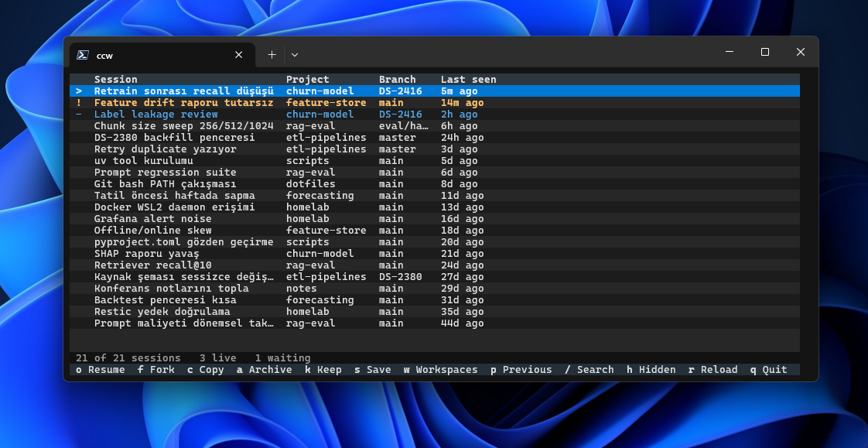Click Search in the shortcut bar
This screenshot has height=448, width=868.
(x=589, y=369)
